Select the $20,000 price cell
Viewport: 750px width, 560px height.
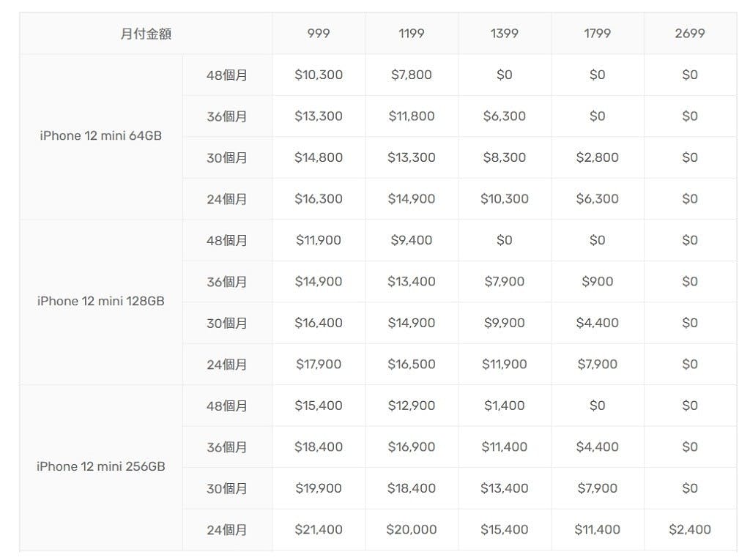pyautogui.click(x=412, y=530)
